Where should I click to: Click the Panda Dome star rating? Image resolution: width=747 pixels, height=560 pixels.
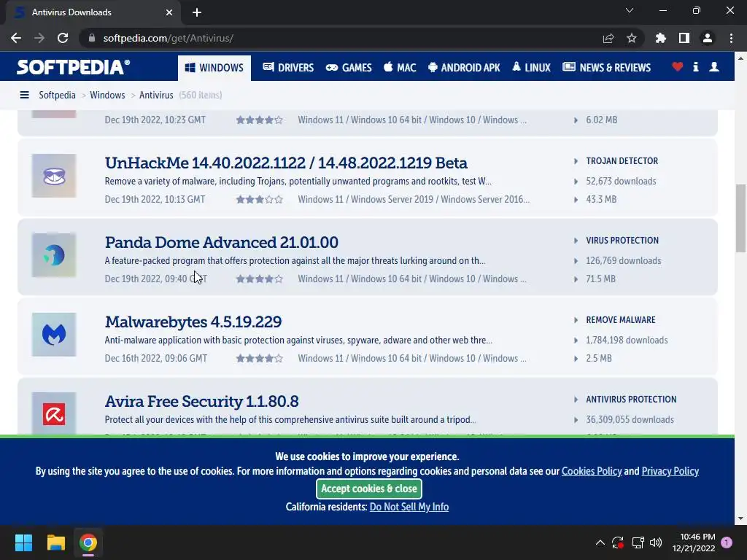[x=260, y=279]
